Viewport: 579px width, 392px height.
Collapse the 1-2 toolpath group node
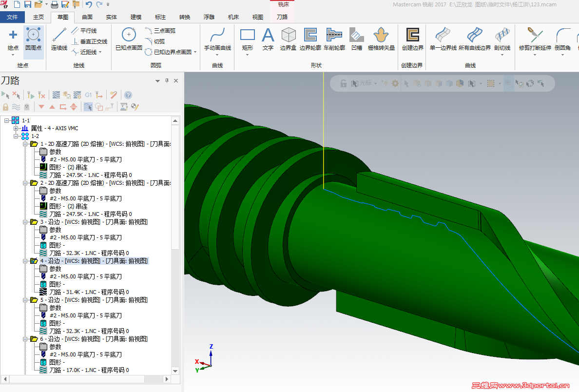(x=16, y=136)
